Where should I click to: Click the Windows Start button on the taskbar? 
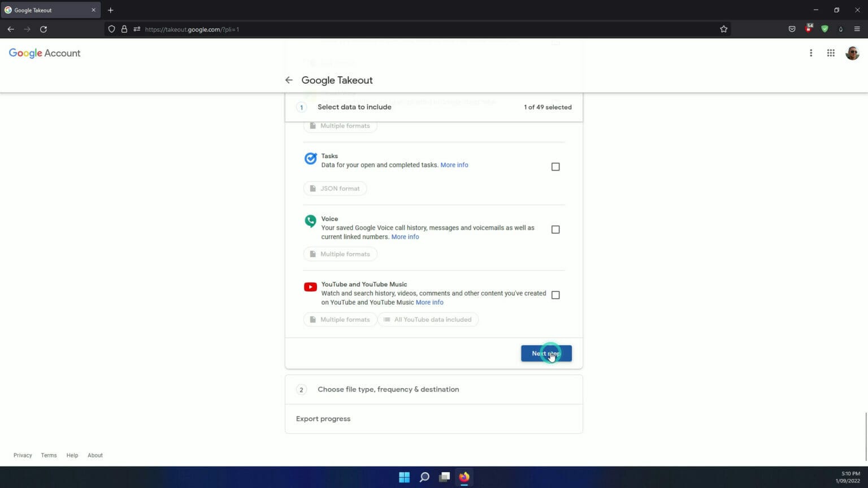[405, 477]
